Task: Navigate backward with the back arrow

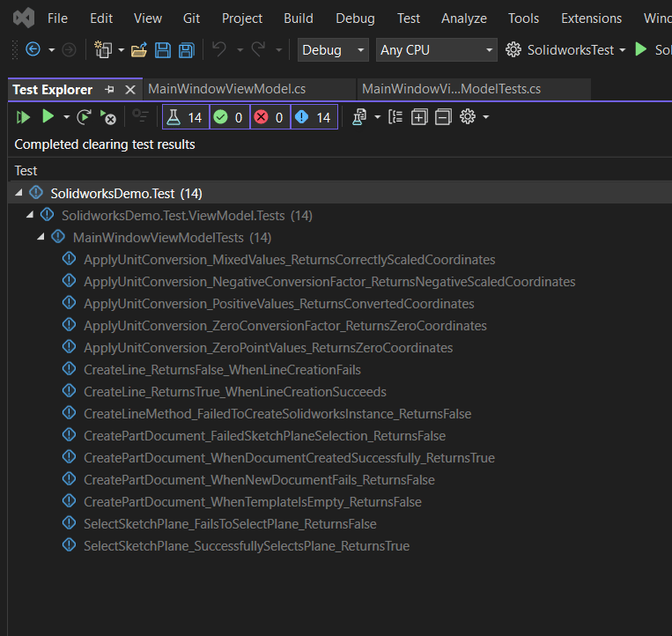Action: pos(33,49)
